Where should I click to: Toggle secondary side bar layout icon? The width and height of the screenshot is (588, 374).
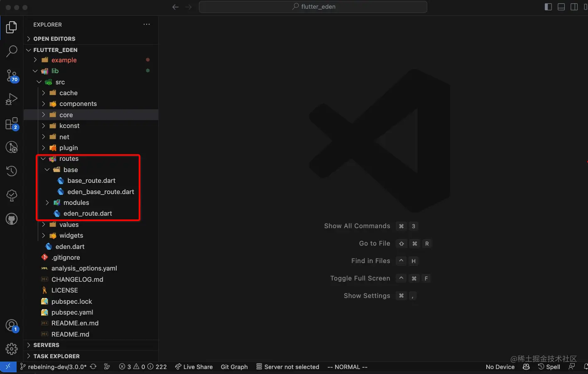[x=574, y=7]
